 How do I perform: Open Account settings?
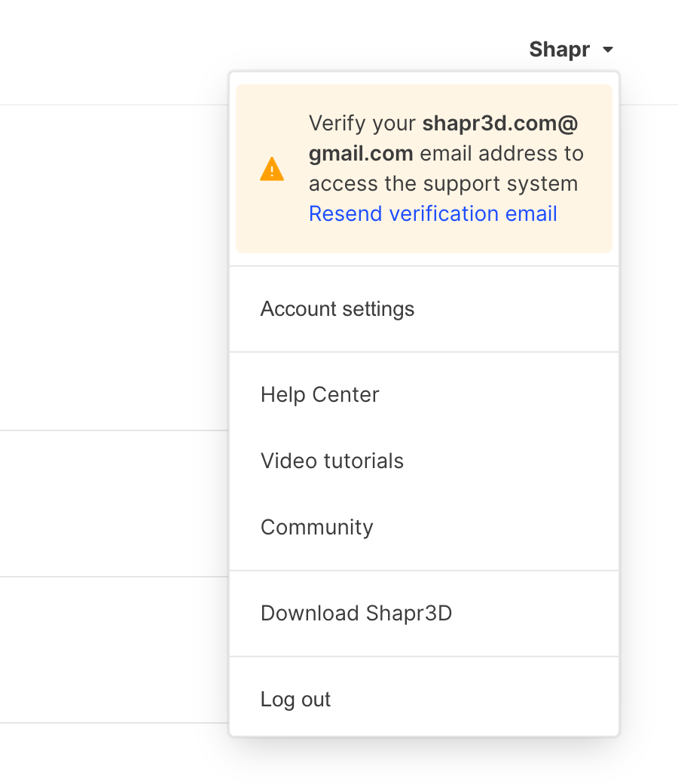point(423,309)
